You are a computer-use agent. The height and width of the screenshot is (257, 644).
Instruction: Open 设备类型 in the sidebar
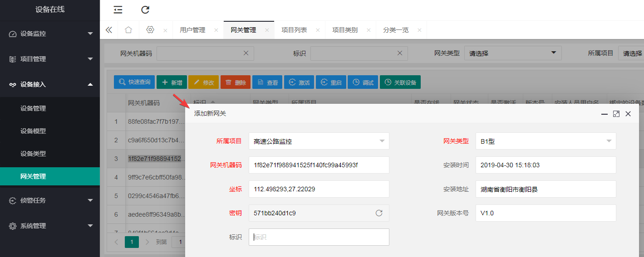(50, 154)
